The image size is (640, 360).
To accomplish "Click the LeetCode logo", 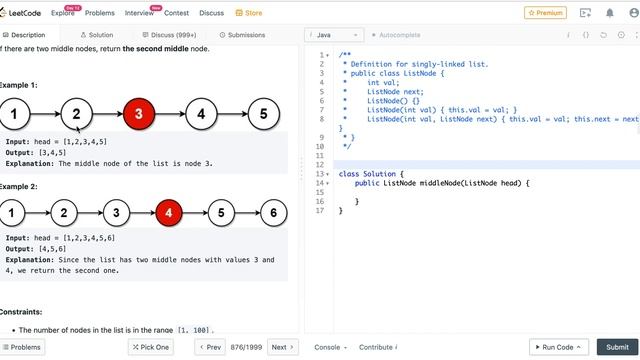I will (20, 13).
